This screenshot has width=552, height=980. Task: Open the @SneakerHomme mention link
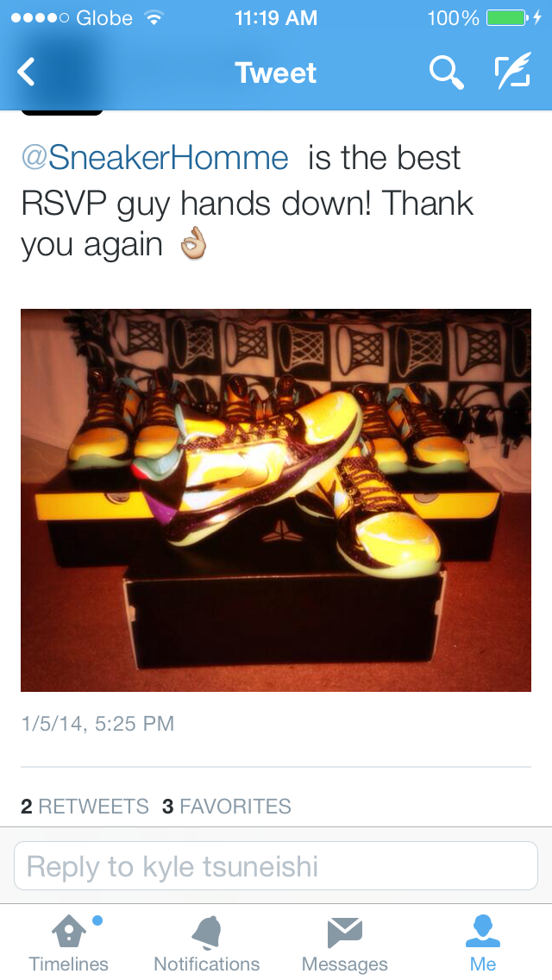(155, 158)
